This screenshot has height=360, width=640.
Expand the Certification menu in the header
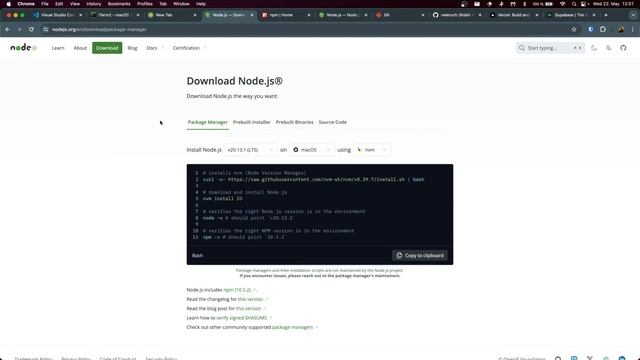189,48
